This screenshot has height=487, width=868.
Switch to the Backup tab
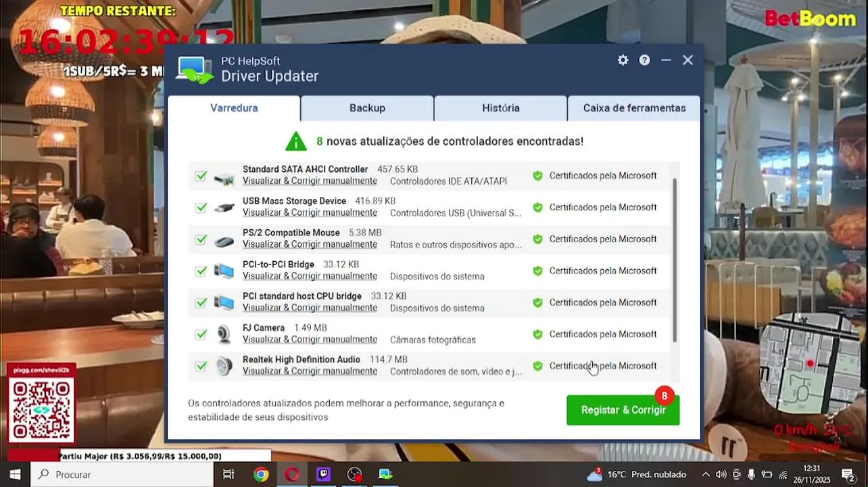pos(367,108)
